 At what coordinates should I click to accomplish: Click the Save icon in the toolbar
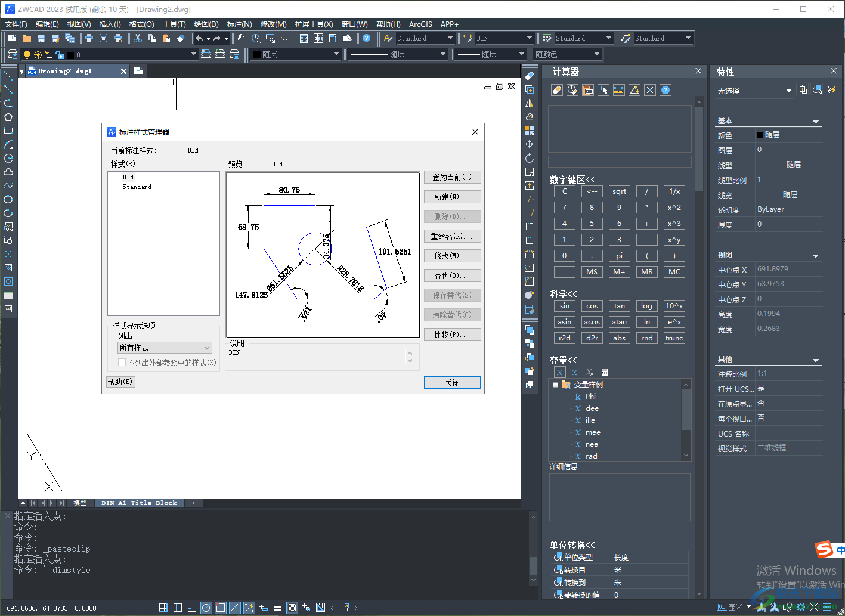point(41,38)
